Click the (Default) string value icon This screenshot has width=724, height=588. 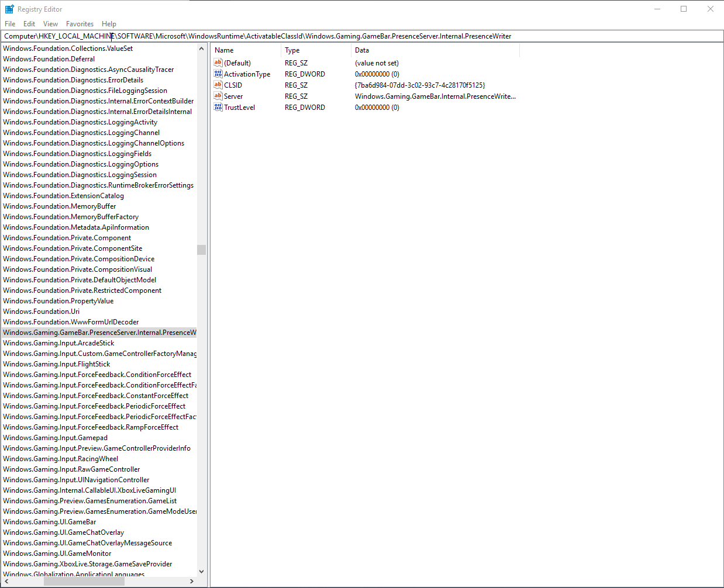(x=218, y=63)
